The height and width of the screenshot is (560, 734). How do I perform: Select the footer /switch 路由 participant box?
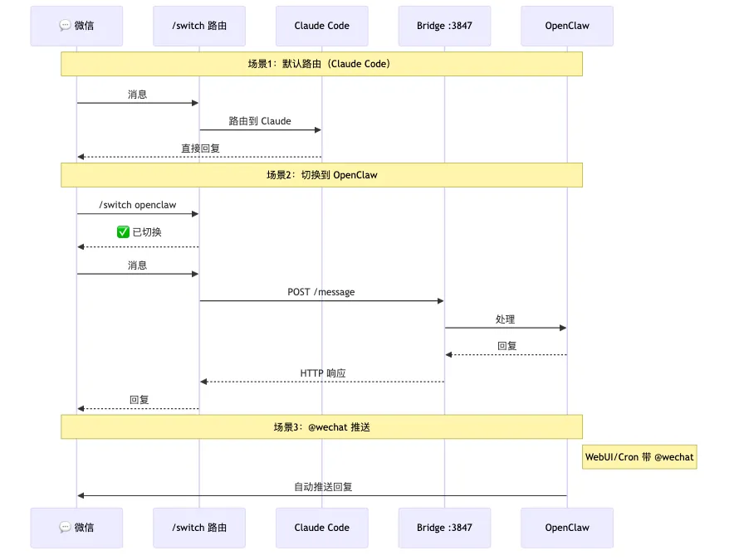coord(199,528)
